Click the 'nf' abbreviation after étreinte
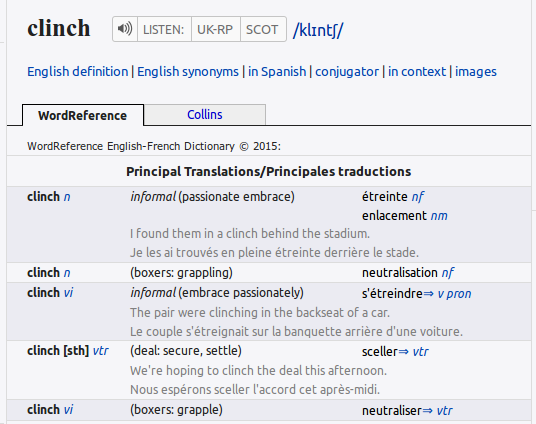Image resolution: width=536 pixels, height=424 pixels. coord(418,197)
